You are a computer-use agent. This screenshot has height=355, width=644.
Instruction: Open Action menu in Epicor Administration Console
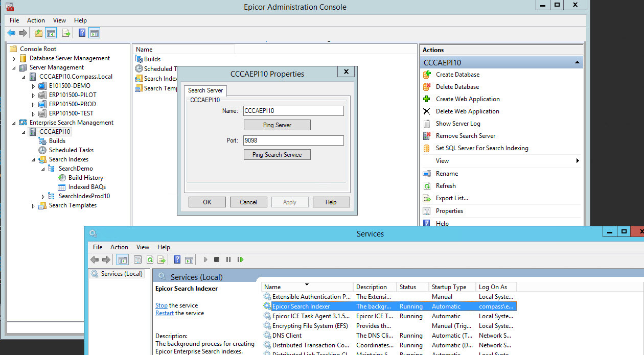click(x=36, y=20)
